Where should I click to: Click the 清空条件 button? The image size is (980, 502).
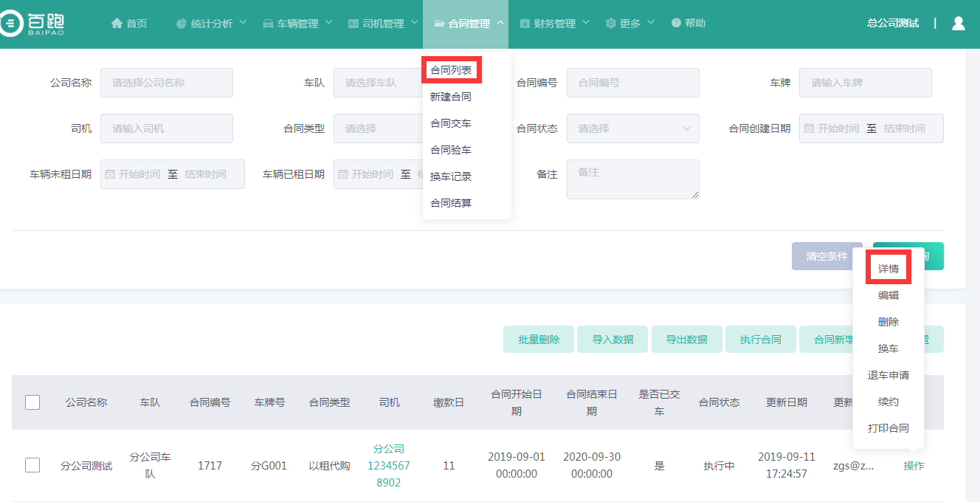click(827, 256)
